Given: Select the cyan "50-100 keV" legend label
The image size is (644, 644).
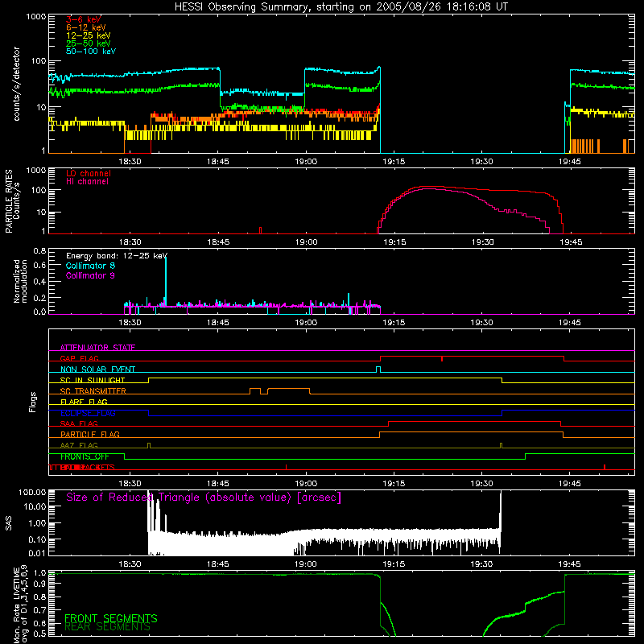Looking at the screenshot, I should click(x=91, y=52).
